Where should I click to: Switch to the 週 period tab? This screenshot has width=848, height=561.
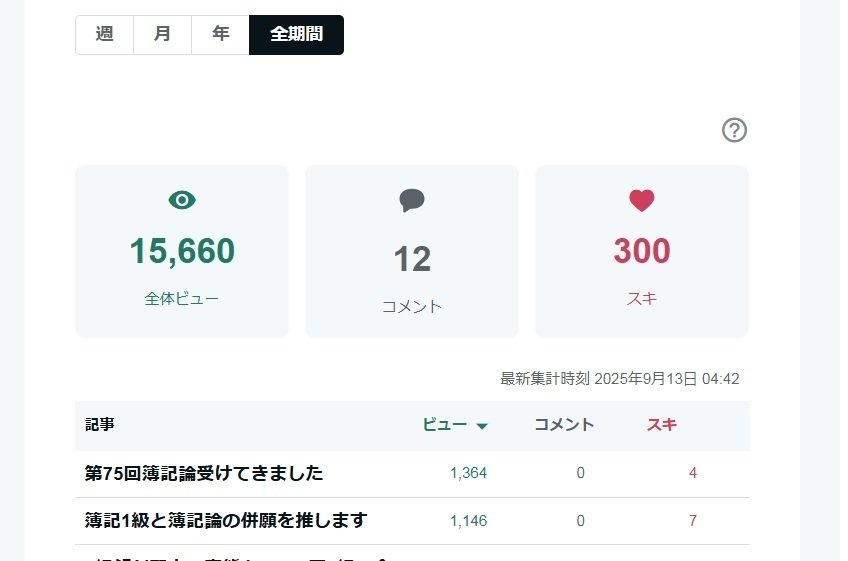click(104, 35)
